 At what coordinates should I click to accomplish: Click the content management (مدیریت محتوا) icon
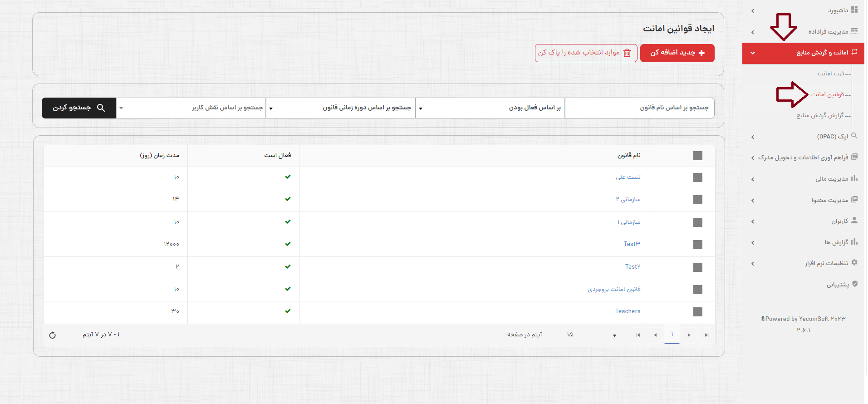854,199
